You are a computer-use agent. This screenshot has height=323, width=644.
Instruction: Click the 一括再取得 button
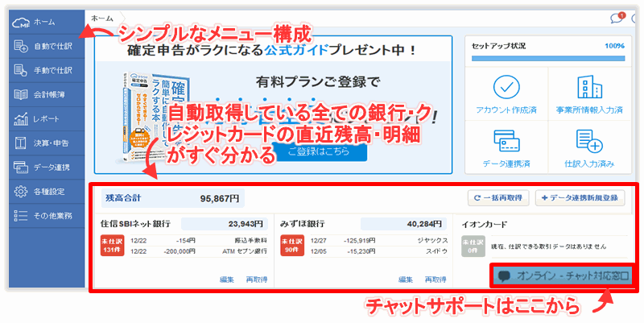pyautogui.click(x=498, y=197)
